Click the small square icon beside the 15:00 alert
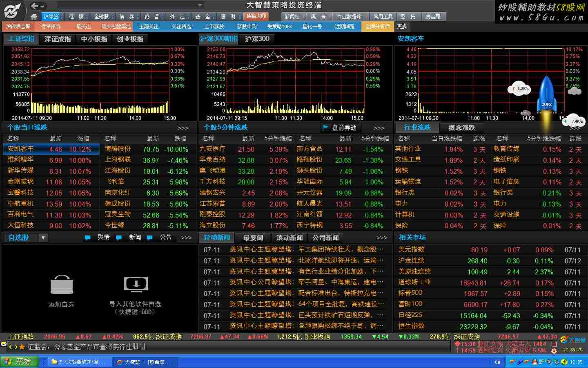 click(x=554, y=344)
